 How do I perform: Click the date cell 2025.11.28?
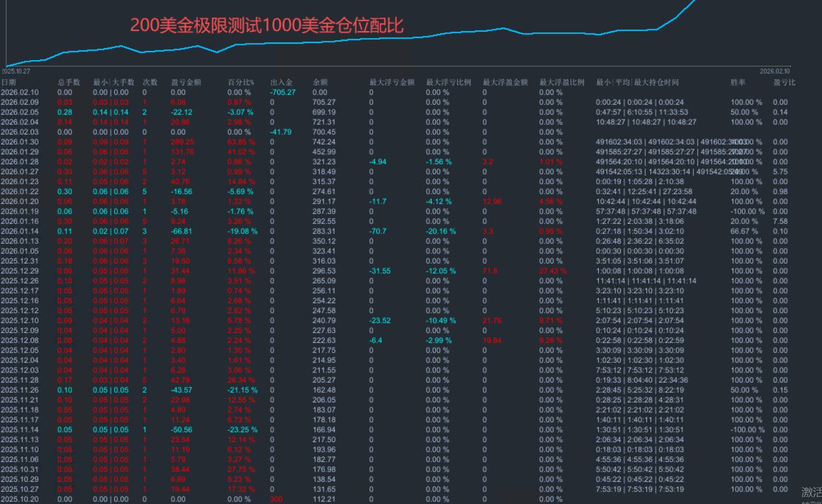[x=20, y=380]
